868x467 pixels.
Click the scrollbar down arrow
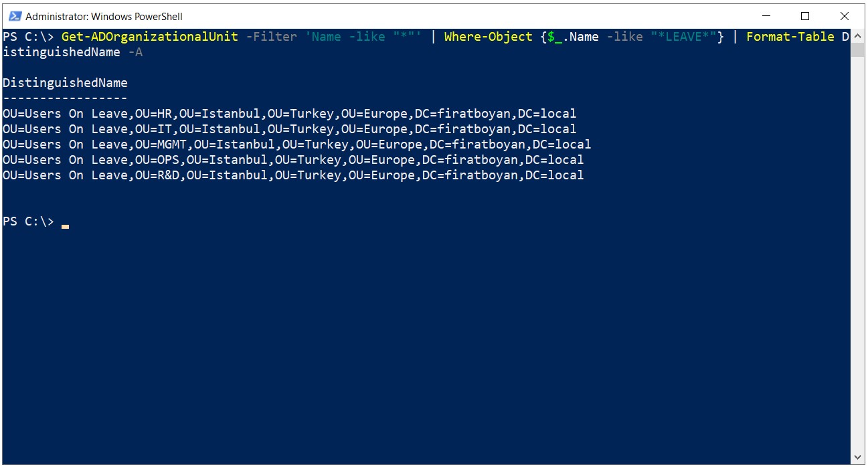tap(858, 458)
